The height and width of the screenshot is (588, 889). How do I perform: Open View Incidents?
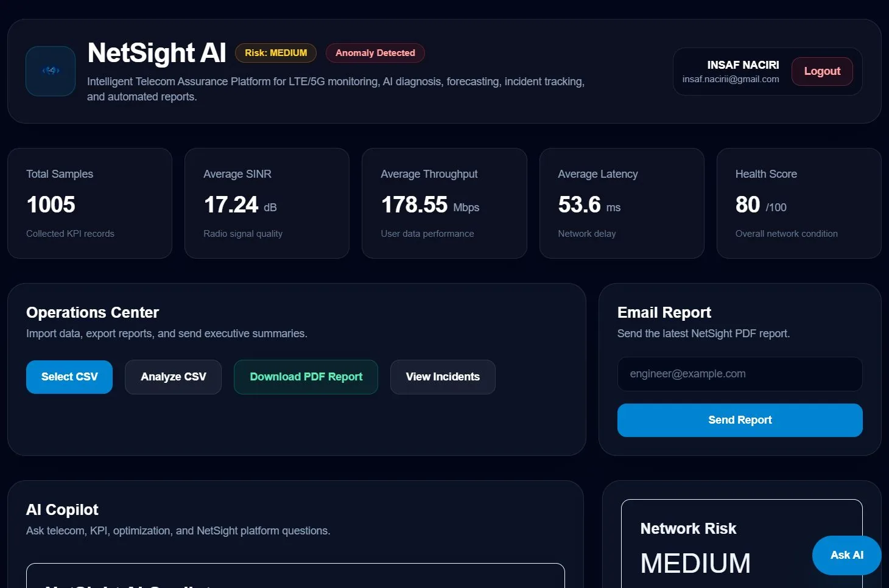tap(443, 377)
